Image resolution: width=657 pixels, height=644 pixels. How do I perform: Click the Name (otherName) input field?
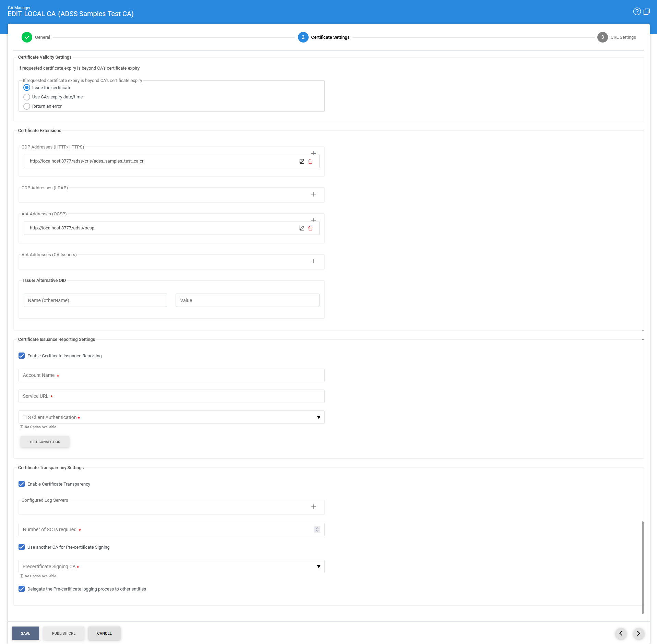pyautogui.click(x=95, y=300)
